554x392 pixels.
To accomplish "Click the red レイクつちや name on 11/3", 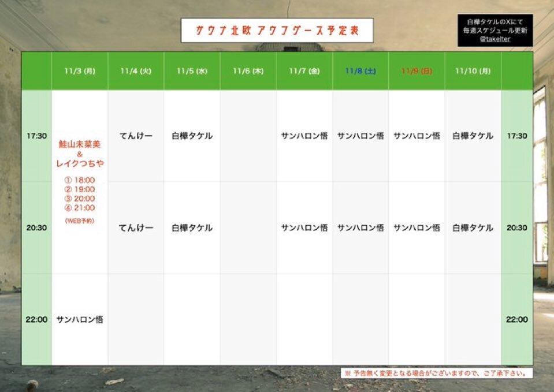I will point(80,163).
